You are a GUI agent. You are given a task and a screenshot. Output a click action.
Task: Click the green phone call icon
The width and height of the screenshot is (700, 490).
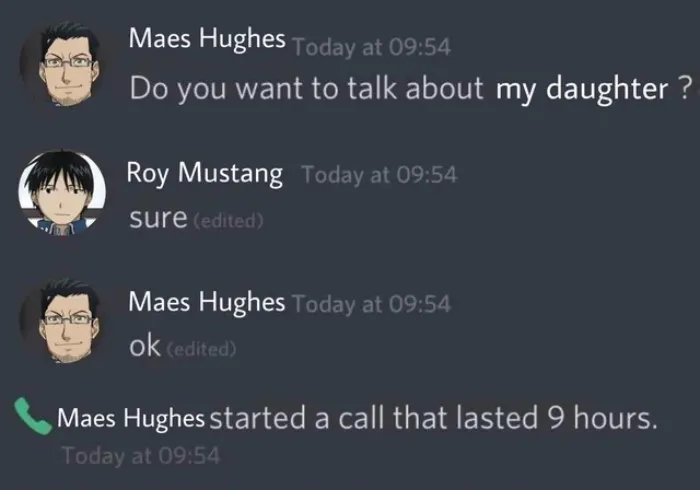click(34, 415)
